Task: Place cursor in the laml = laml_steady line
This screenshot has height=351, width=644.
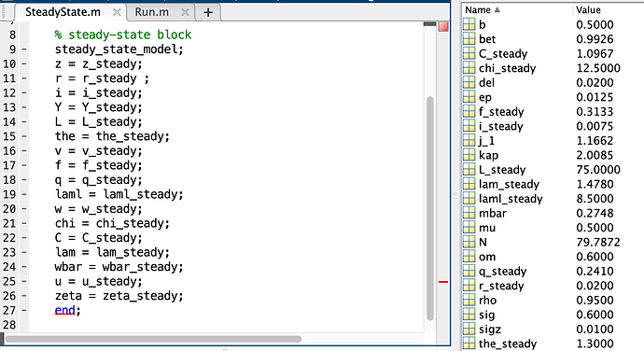Action: [119, 194]
